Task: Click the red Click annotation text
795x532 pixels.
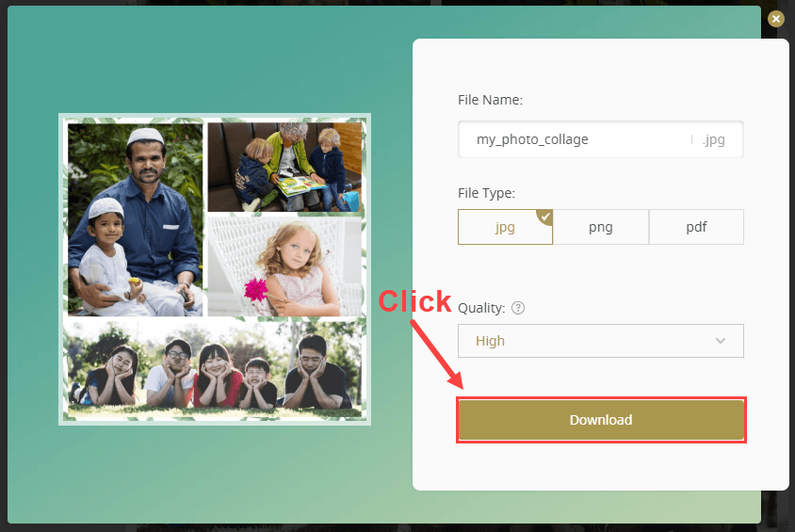Action: [x=414, y=301]
